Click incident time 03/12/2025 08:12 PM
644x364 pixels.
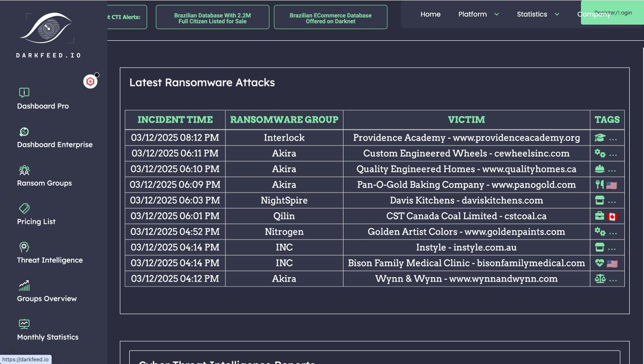click(x=175, y=138)
